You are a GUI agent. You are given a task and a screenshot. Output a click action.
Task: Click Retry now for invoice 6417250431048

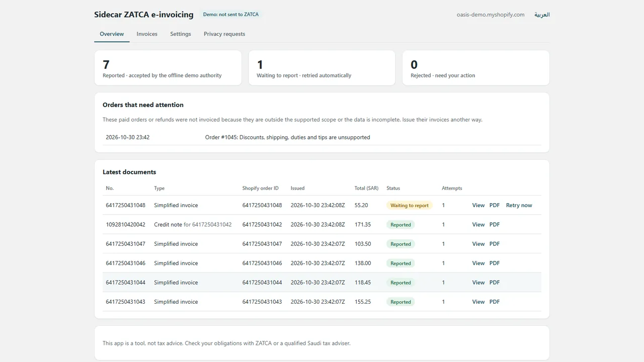pos(519,205)
